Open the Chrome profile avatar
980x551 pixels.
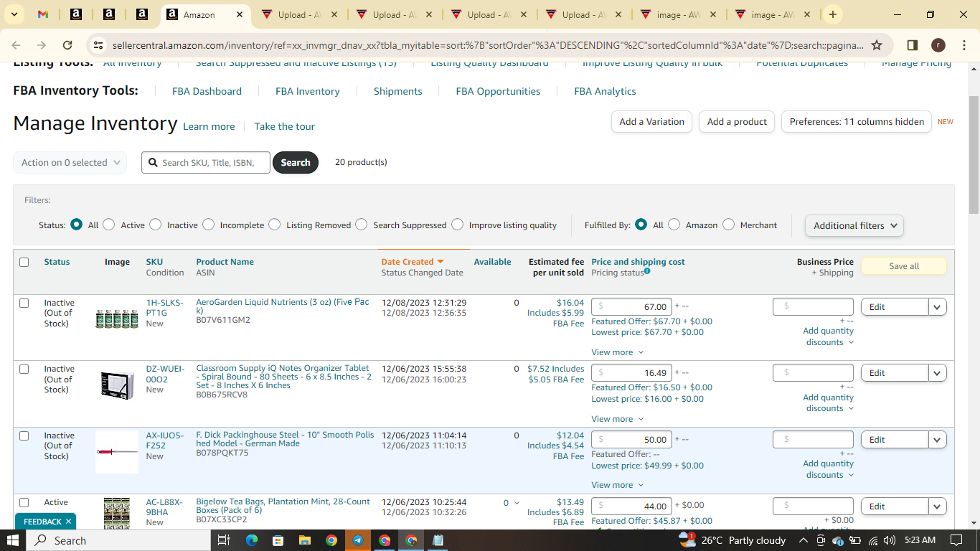pyautogui.click(x=938, y=45)
